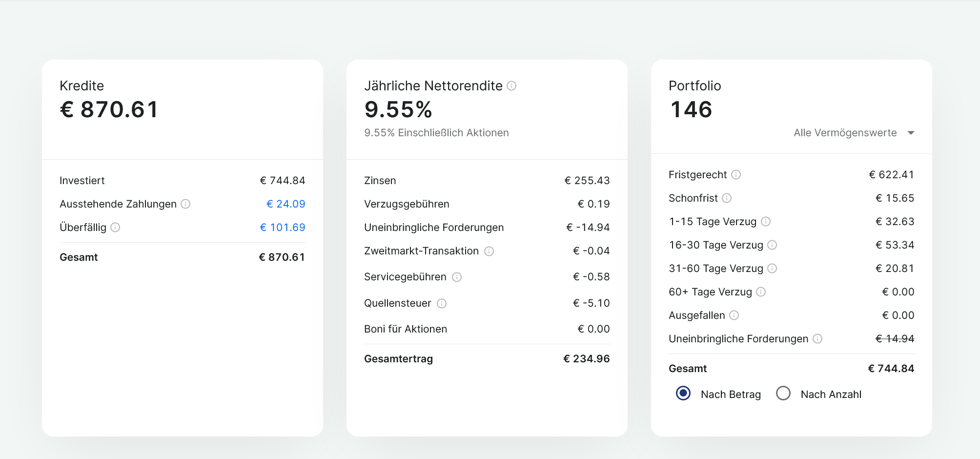Open info icon for Servicegebühren

pos(457,277)
